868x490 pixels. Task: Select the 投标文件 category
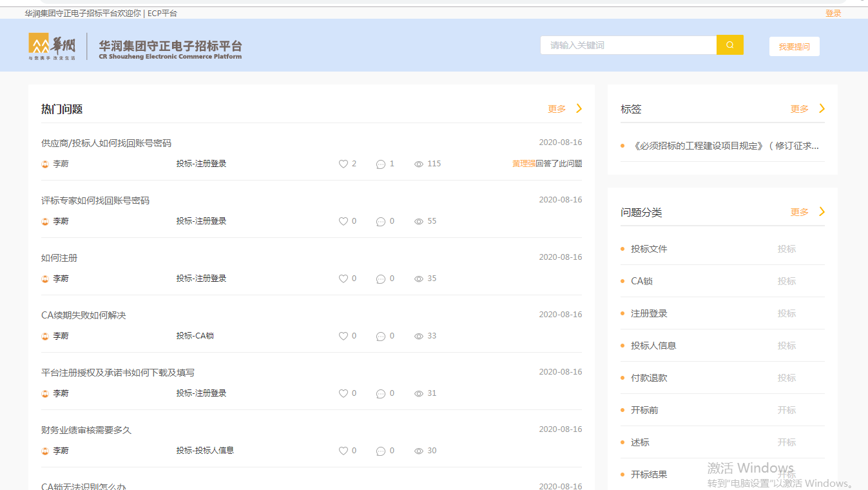point(649,249)
